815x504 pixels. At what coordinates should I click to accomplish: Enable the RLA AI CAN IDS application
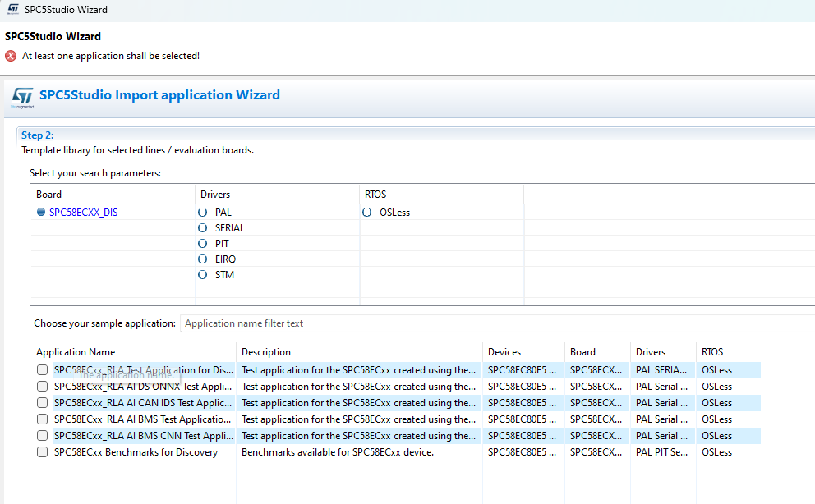[42, 403]
